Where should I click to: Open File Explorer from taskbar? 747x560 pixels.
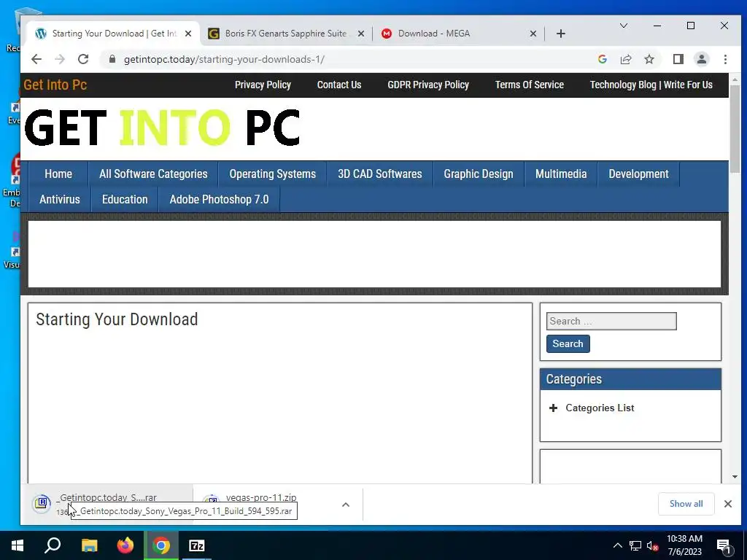(x=89, y=545)
